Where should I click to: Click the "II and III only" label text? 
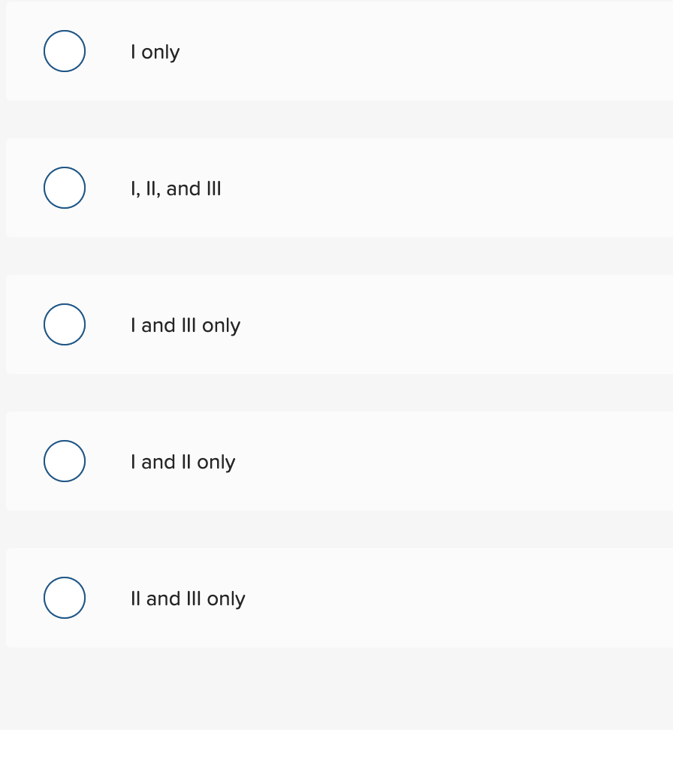188,598
